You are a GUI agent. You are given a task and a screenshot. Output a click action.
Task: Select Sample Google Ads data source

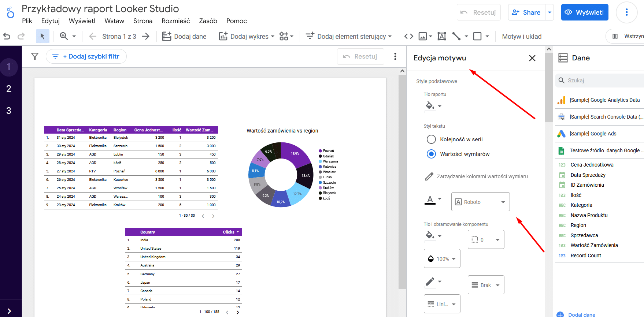[x=600, y=134]
